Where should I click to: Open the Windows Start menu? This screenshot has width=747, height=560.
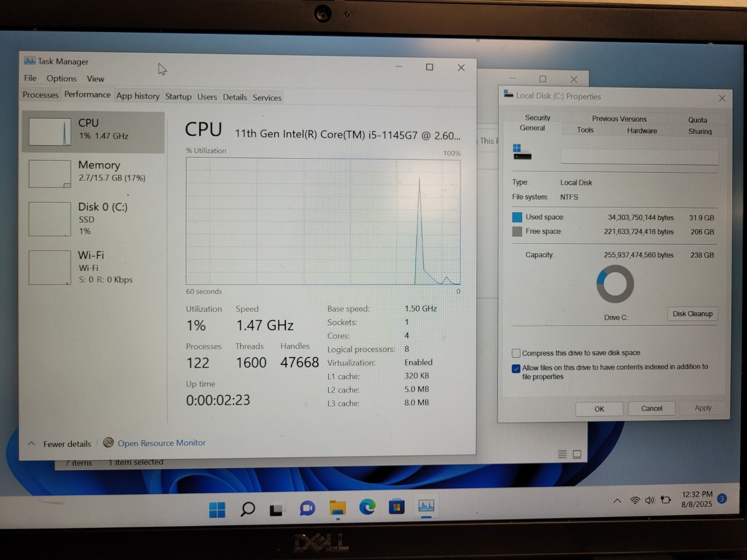point(217,509)
